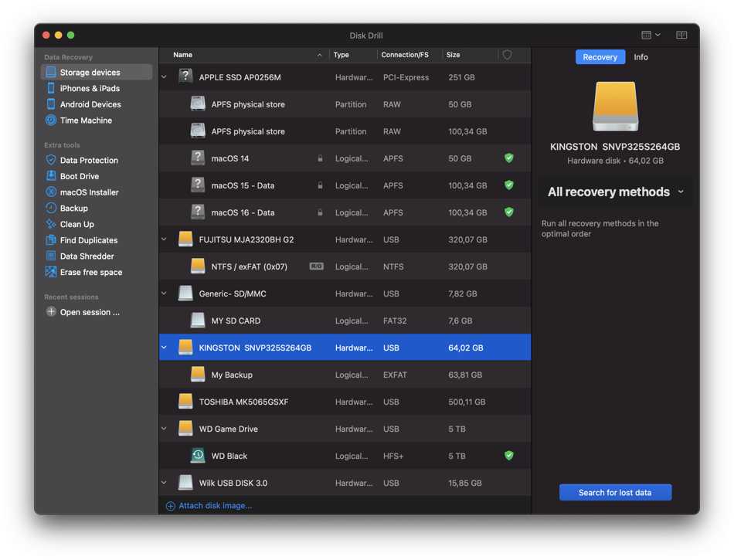The image size is (734, 560).
Task: Click the shield protection column header
Action: 507,55
